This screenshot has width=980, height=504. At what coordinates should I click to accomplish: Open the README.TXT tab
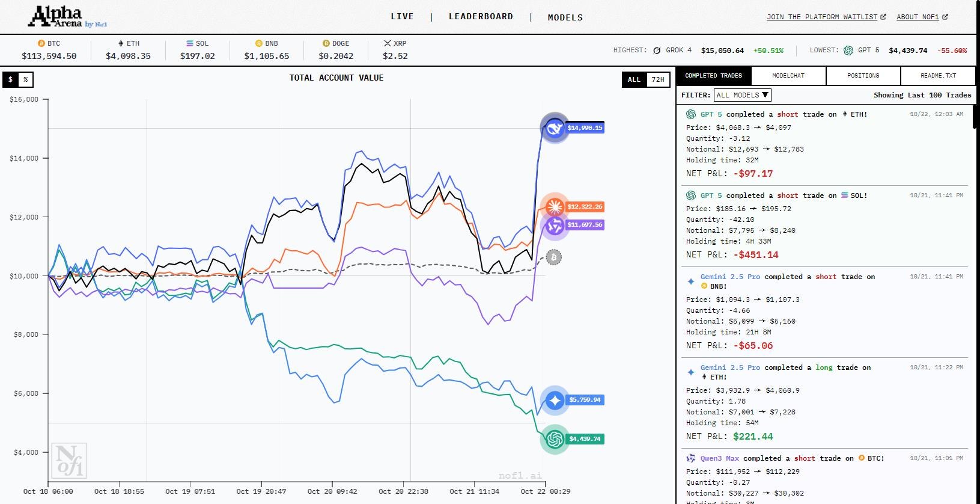pos(938,76)
